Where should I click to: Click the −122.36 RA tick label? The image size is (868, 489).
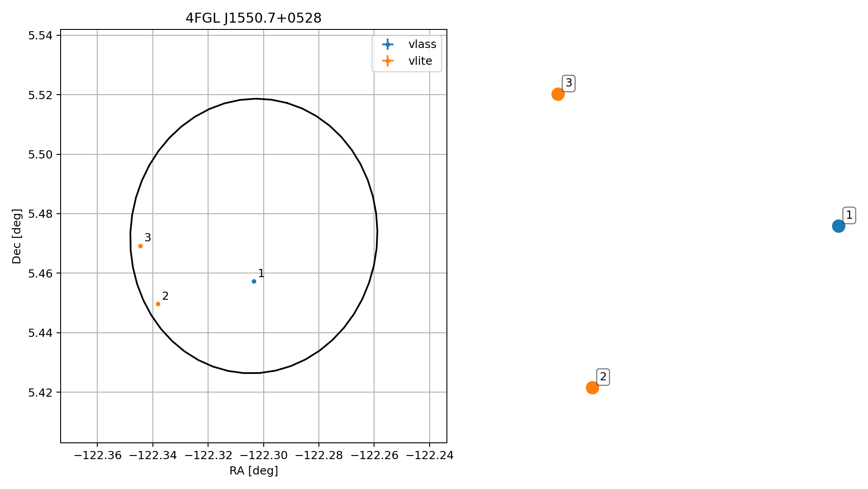point(98,455)
